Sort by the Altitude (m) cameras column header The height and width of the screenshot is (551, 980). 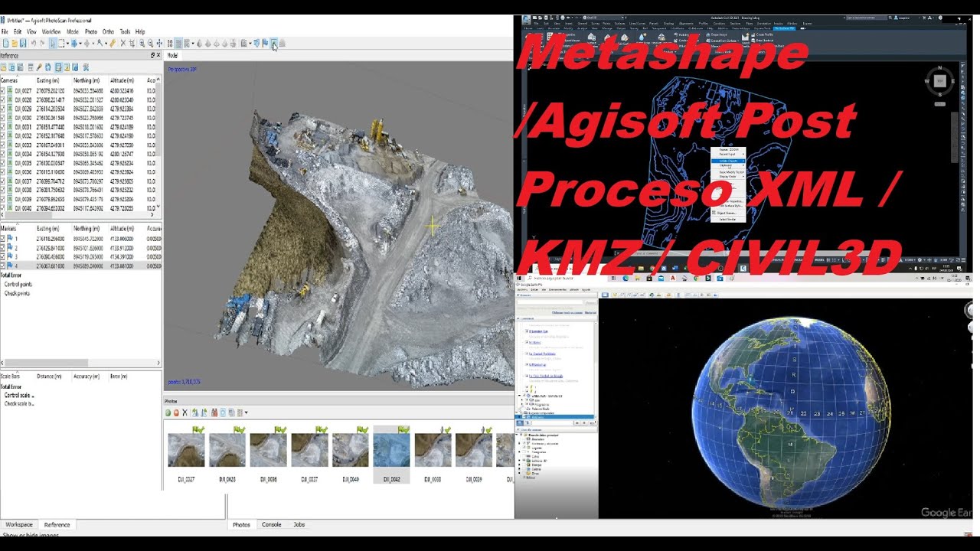pyautogui.click(x=122, y=80)
